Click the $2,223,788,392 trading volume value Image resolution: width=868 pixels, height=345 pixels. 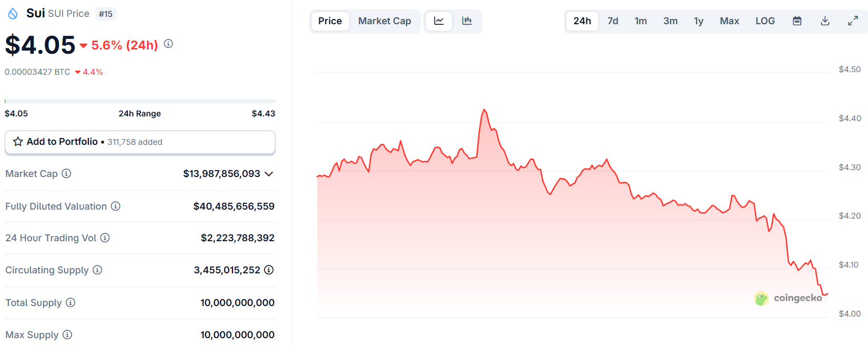(x=238, y=238)
